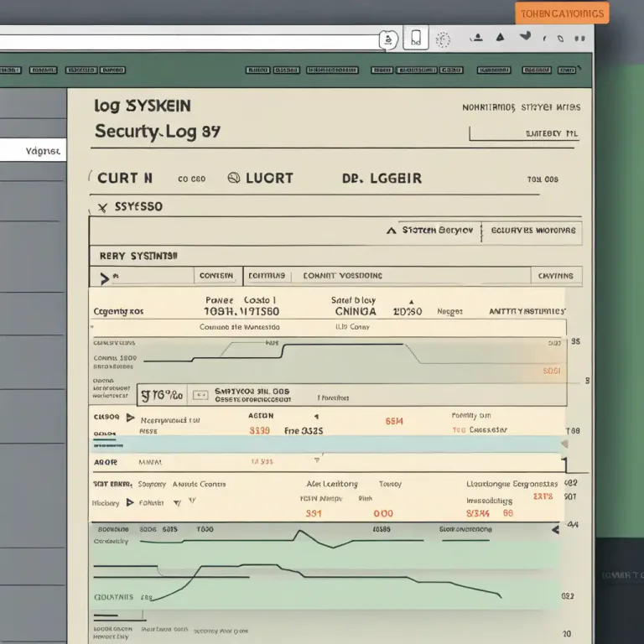Select the Vagnet sidebar item
644x644 pixels.
(33, 150)
